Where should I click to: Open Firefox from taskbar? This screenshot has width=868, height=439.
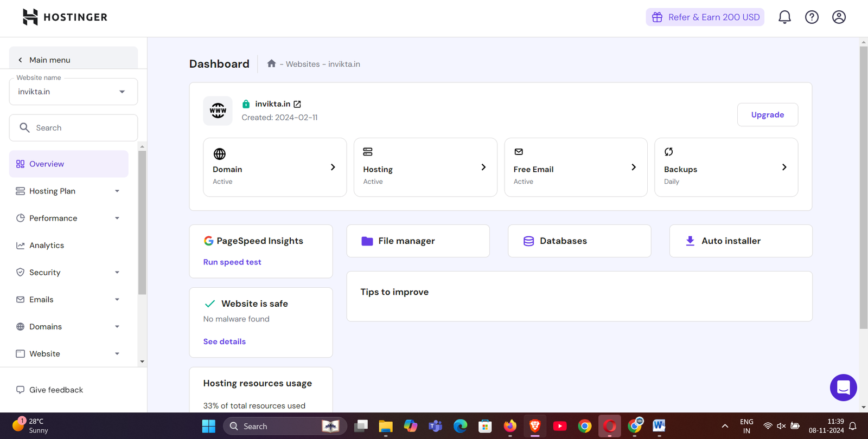click(510, 426)
